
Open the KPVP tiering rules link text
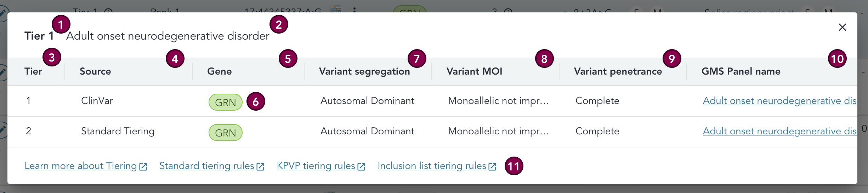click(x=316, y=166)
